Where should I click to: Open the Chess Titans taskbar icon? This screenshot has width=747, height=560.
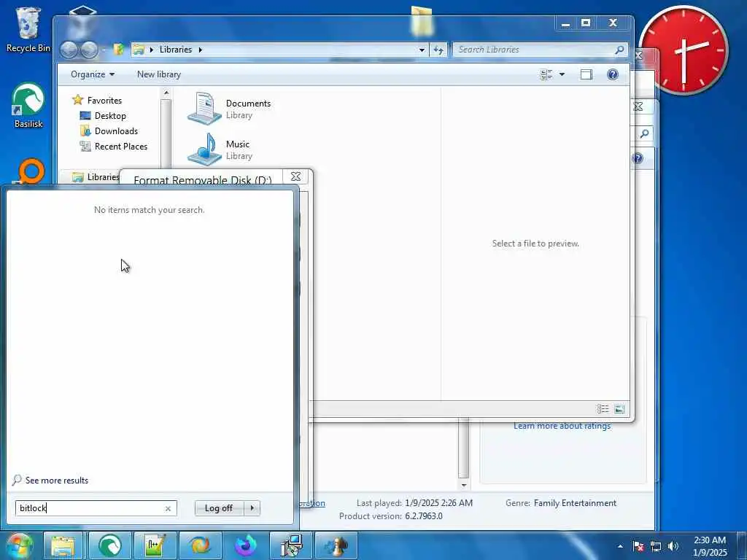click(x=336, y=545)
